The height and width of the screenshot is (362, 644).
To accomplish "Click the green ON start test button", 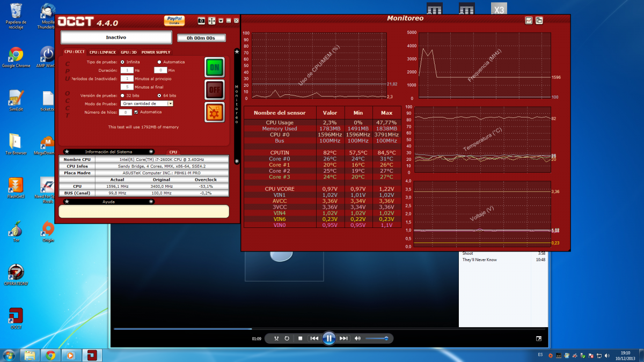I will (x=215, y=68).
